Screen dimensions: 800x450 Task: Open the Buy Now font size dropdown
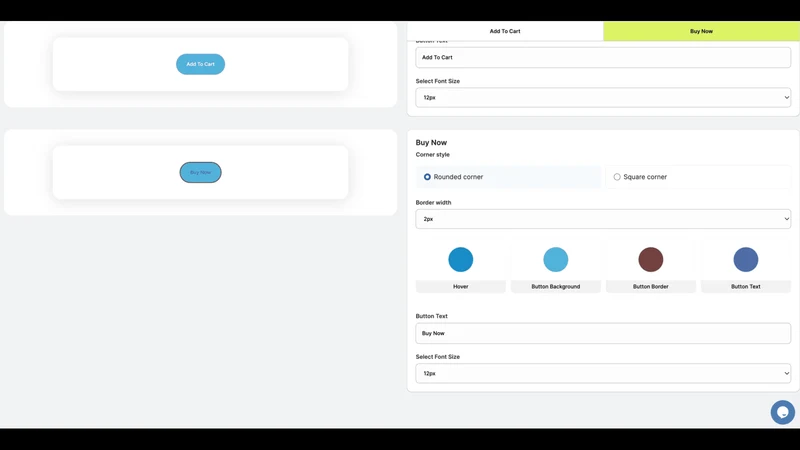tap(603, 373)
